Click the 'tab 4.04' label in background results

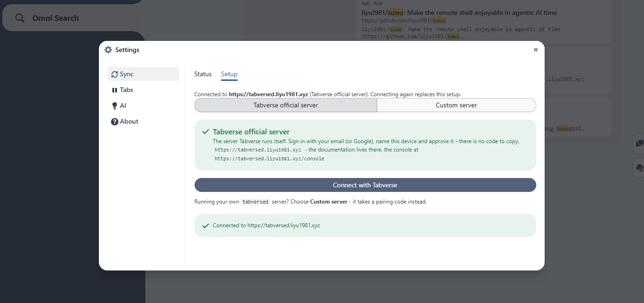coord(372,3)
